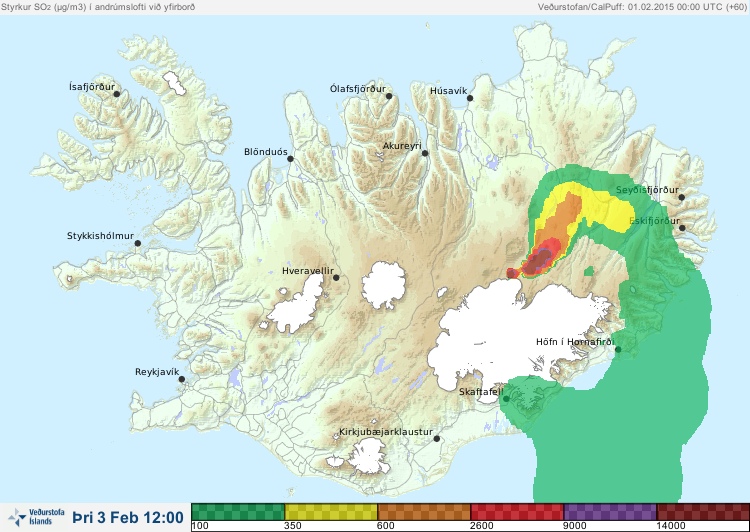Click the Ólafsfjörður label
The height and width of the screenshot is (532, 750).
(x=358, y=89)
